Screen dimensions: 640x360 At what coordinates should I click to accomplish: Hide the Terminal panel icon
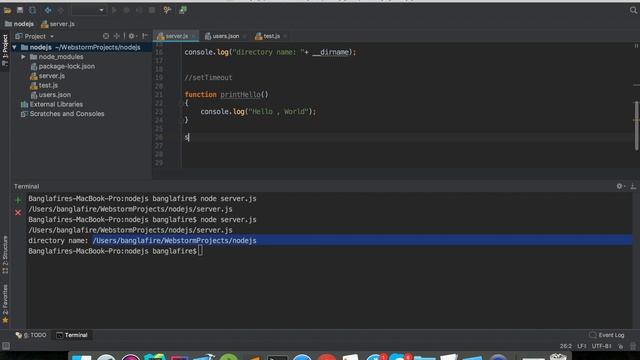(633, 186)
